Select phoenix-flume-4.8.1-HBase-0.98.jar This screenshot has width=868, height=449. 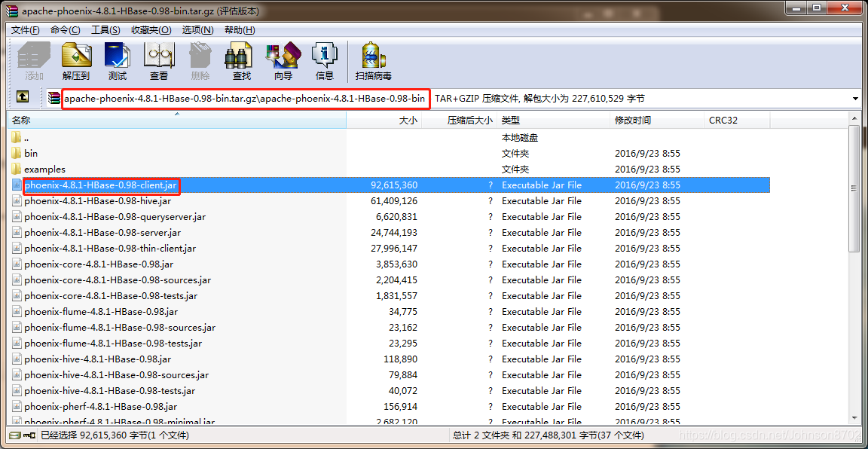101,311
